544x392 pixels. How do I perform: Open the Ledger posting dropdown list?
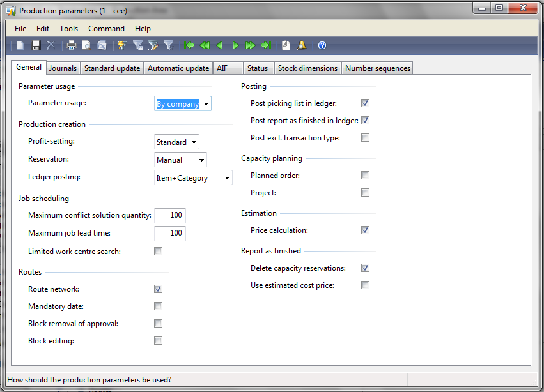[x=227, y=177]
